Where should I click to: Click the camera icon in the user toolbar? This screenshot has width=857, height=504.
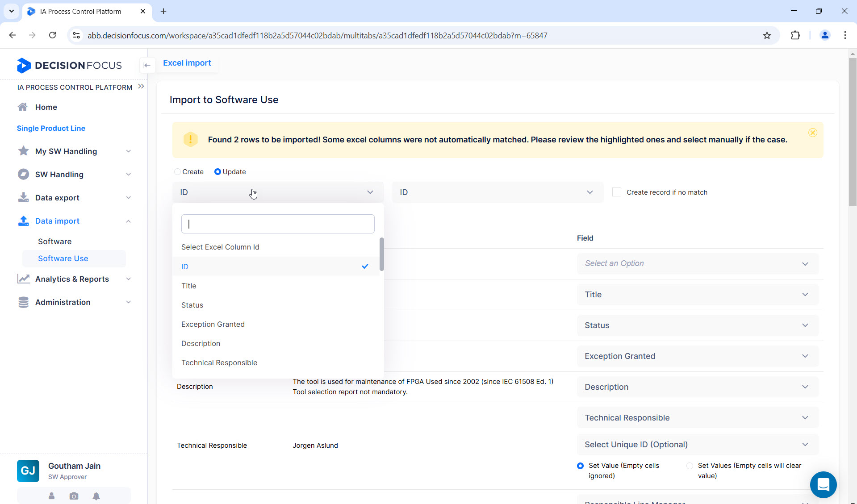pos(74,496)
